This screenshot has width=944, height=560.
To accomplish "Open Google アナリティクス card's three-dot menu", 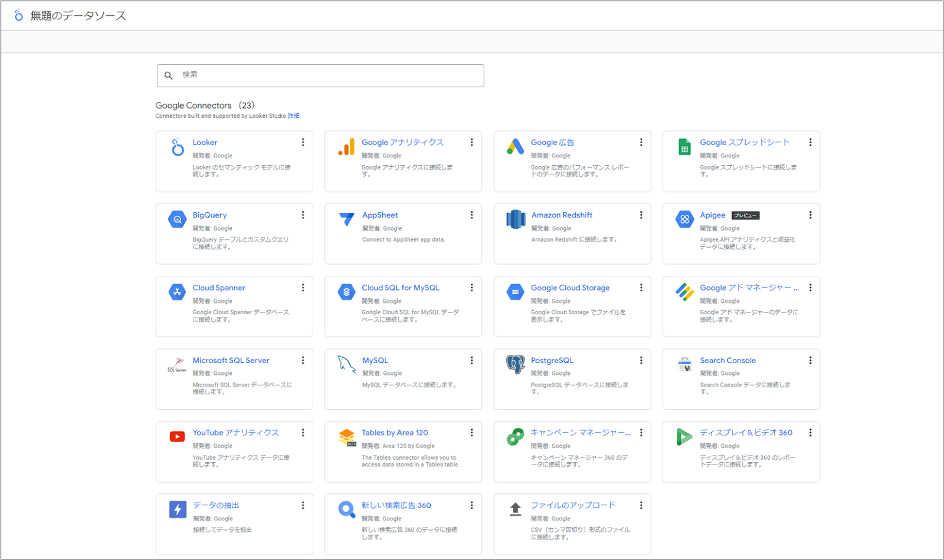I will point(471,143).
